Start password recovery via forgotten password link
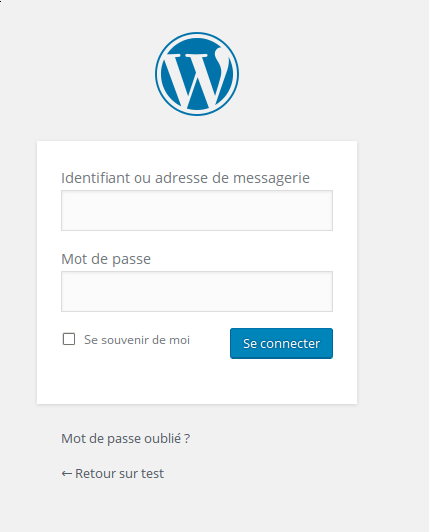The image size is (429, 532). pos(126,439)
